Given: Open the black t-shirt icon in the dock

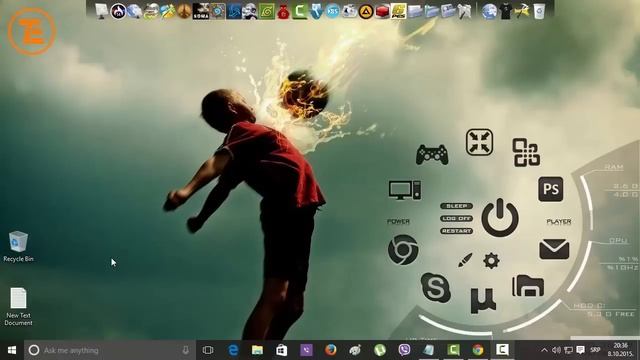Looking at the screenshot, I should point(506,11).
